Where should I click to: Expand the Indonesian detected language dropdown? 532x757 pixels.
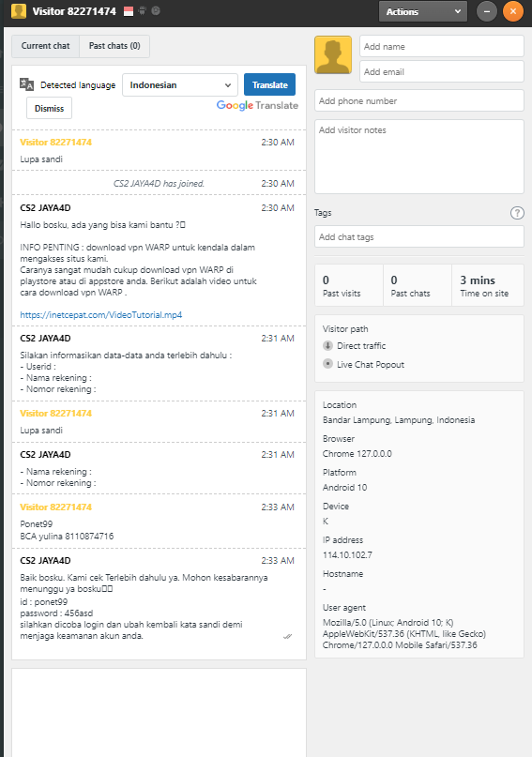[x=180, y=85]
